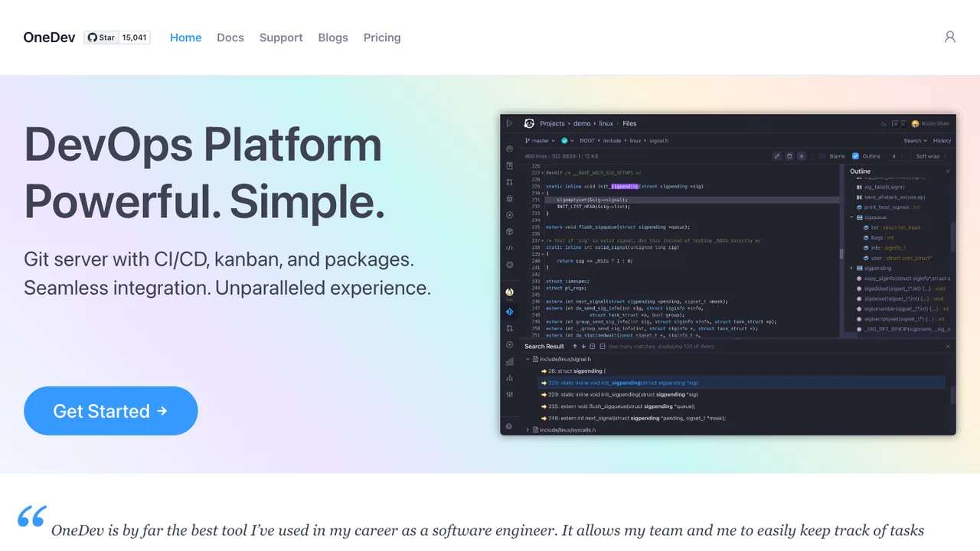
Task: Collapse include/linux/signal.h search results
Action: click(528, 359)
